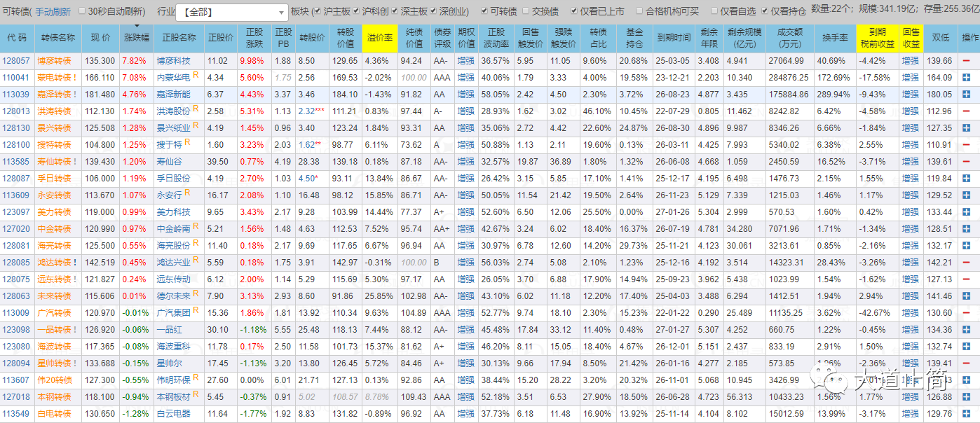Click the plus icon in 嘉泽转债 row
Screen dimensions: 980x423
(967, 95)
